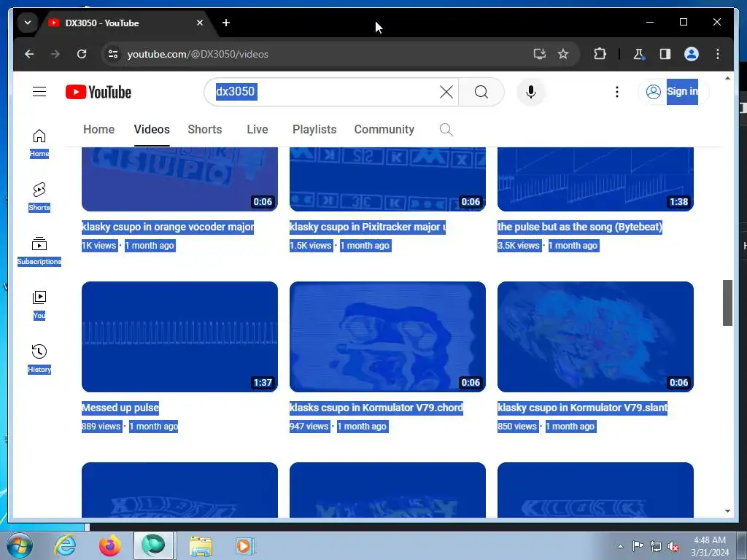Click the scrollbar down arrow
The width and height of the screenshot is (747, 560).
tap(727, 511)
